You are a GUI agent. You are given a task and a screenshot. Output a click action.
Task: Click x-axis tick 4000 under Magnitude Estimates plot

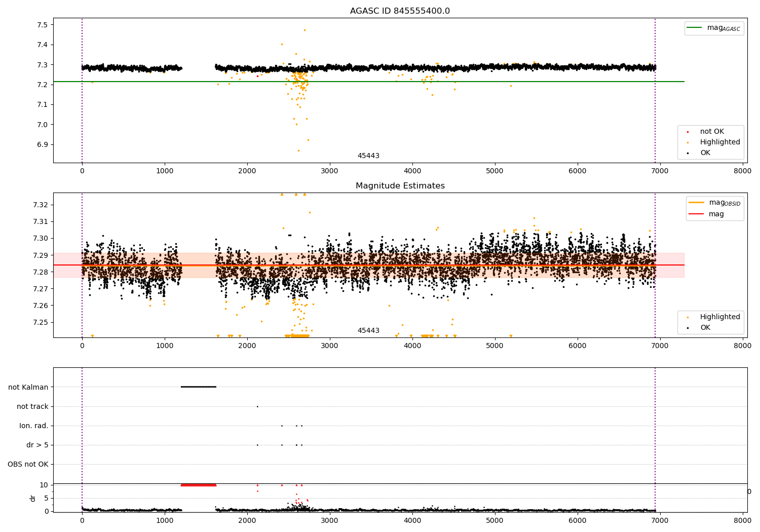pos(412,346)
